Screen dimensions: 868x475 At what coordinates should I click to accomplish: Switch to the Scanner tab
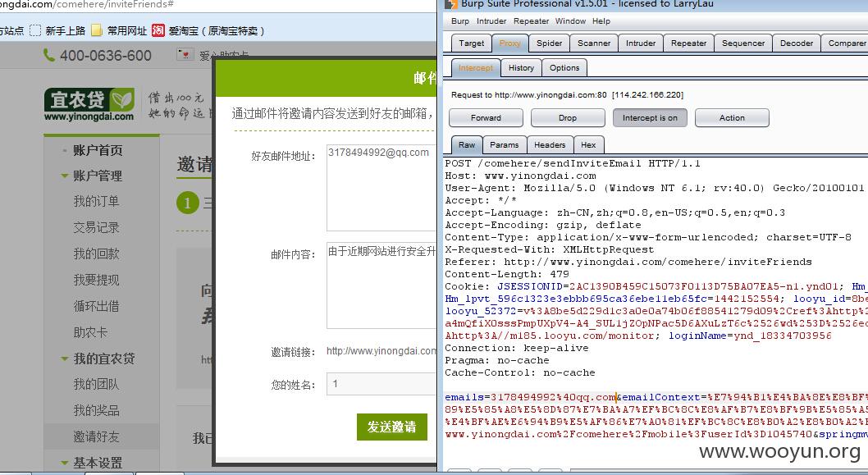[594, 43]
